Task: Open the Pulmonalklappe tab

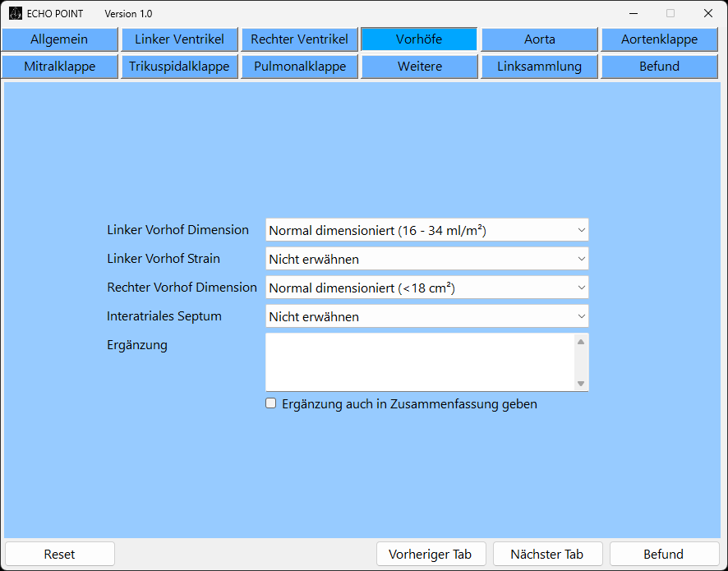Action: [x=299, y=67]
